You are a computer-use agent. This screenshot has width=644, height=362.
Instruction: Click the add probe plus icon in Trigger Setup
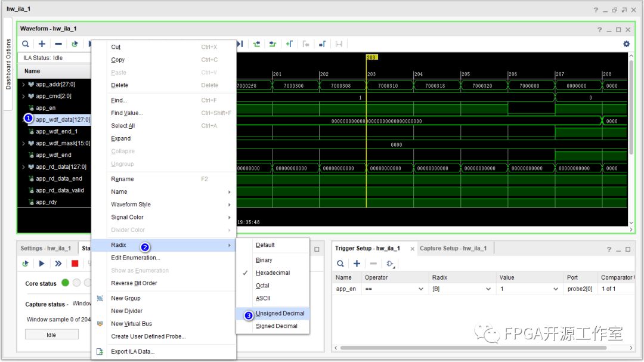click(357, 264)
